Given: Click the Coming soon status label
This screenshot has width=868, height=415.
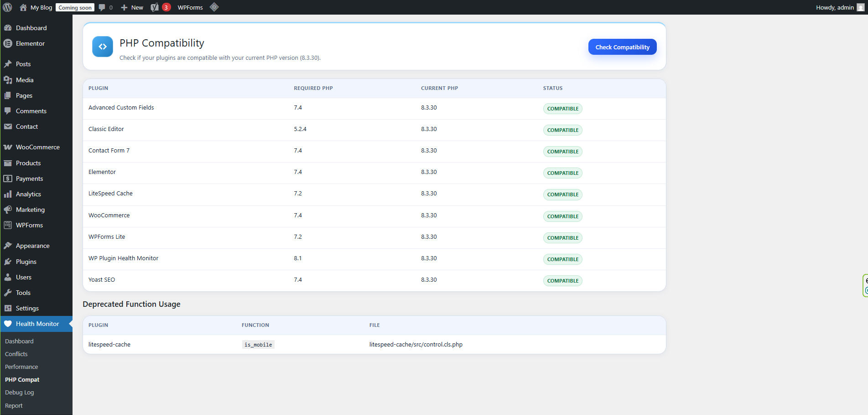Looking at the screenshot, I should [x=74, y=7].
